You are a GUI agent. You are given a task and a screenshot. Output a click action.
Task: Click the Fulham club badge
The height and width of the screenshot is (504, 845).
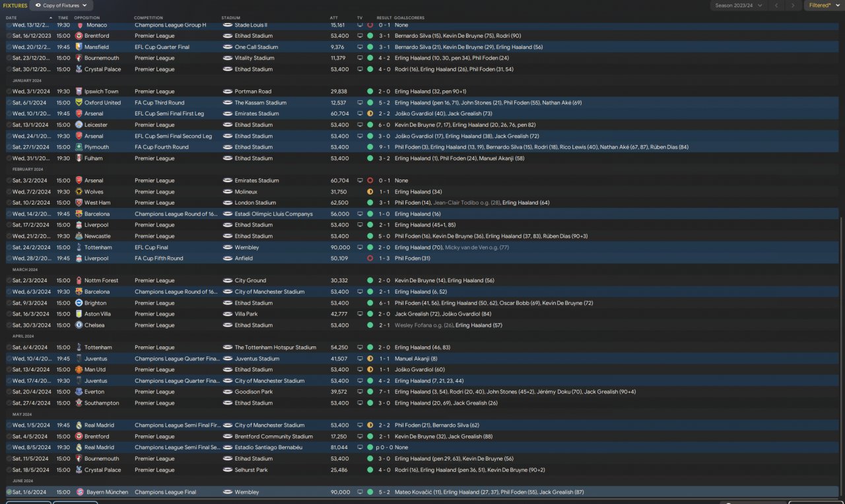tap(79, 158)
